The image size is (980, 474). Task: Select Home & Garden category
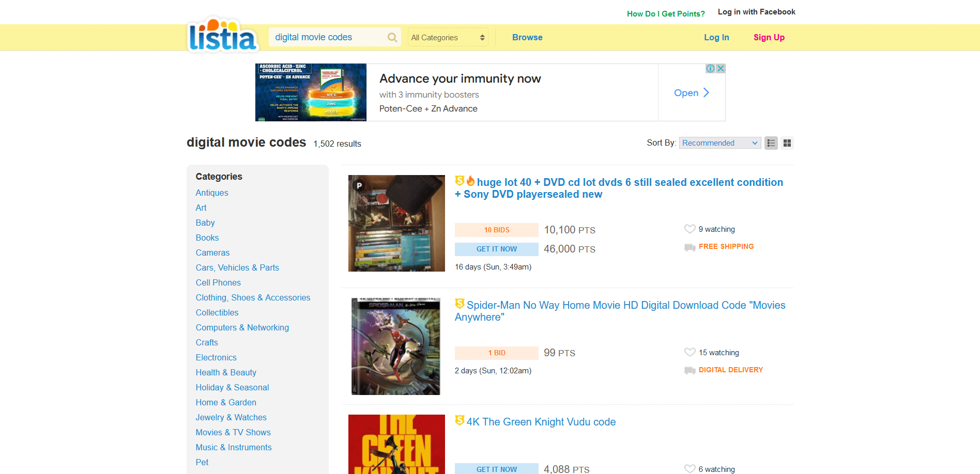coord(226,402)
